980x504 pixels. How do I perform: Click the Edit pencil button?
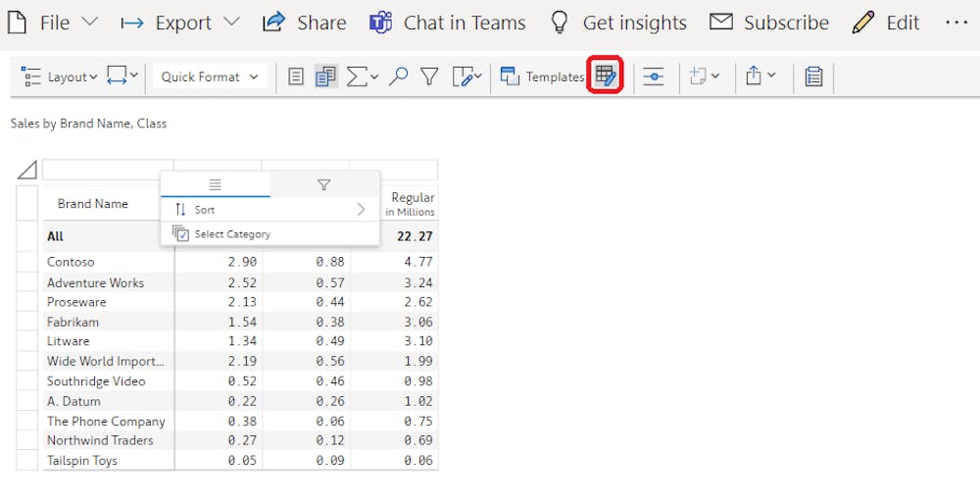click(x=886, y=24)
